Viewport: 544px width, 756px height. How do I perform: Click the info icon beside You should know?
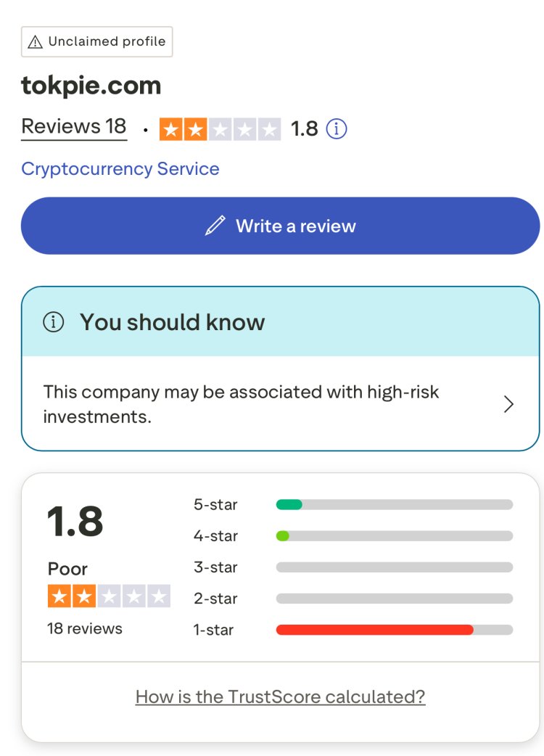click(x=54, y=322)
